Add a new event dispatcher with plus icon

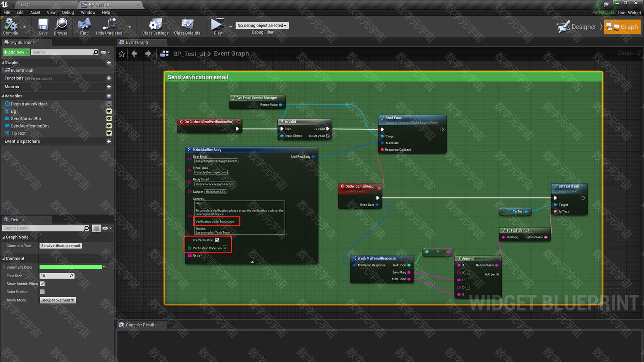109,141
